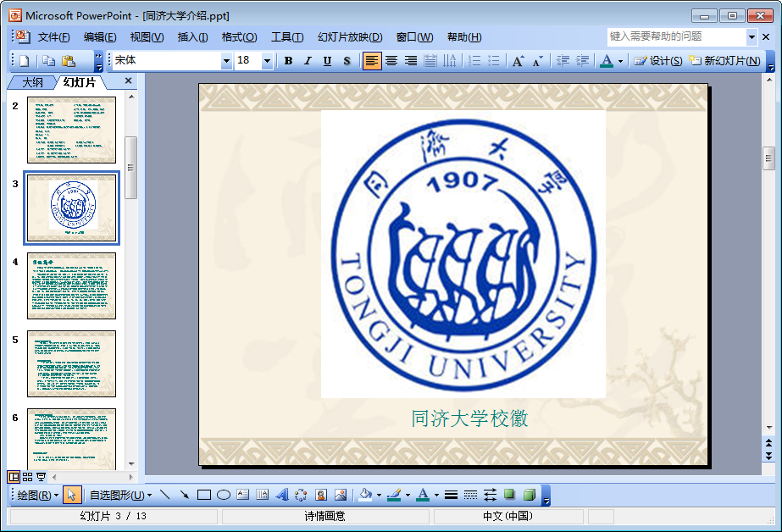Toggle Align Left button

point(372,61)
